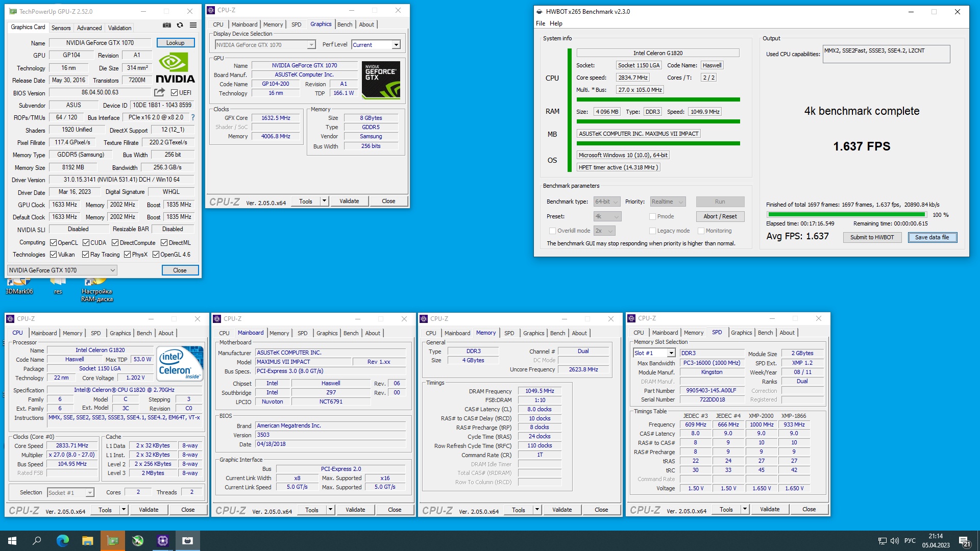Click the green globe app taskbar icon
980x551 pixels.
pos(137,541)
